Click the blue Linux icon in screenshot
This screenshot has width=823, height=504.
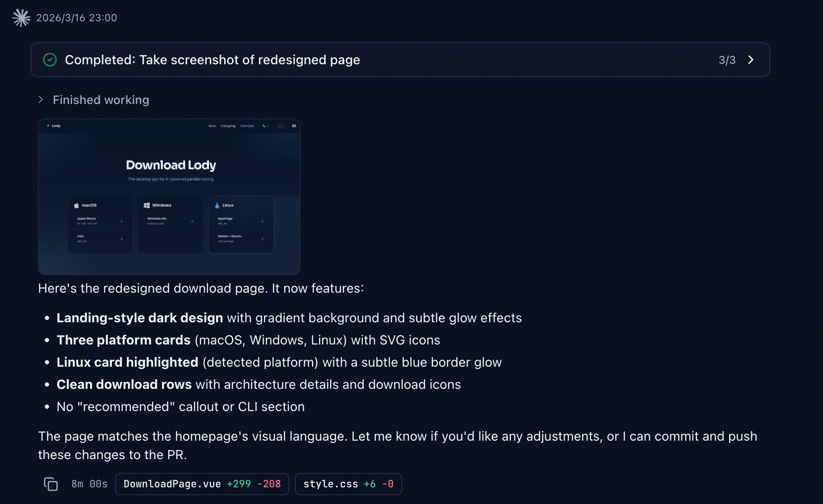click(x=217, y=205)
